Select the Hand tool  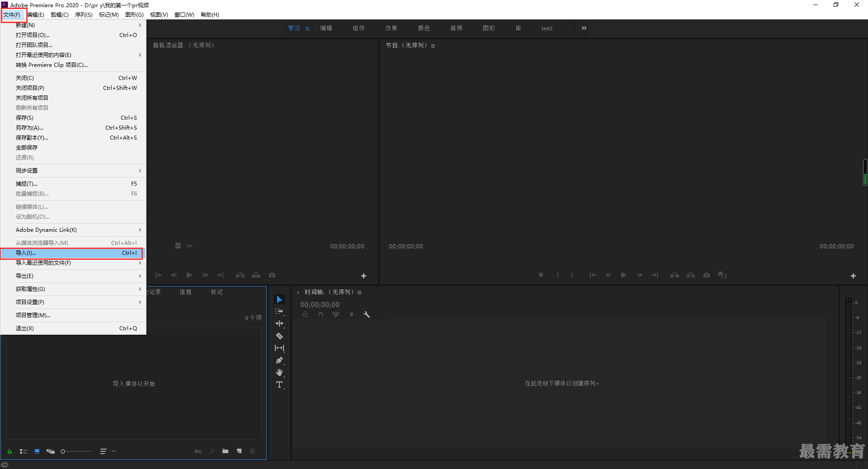click(x=279, y=372)
